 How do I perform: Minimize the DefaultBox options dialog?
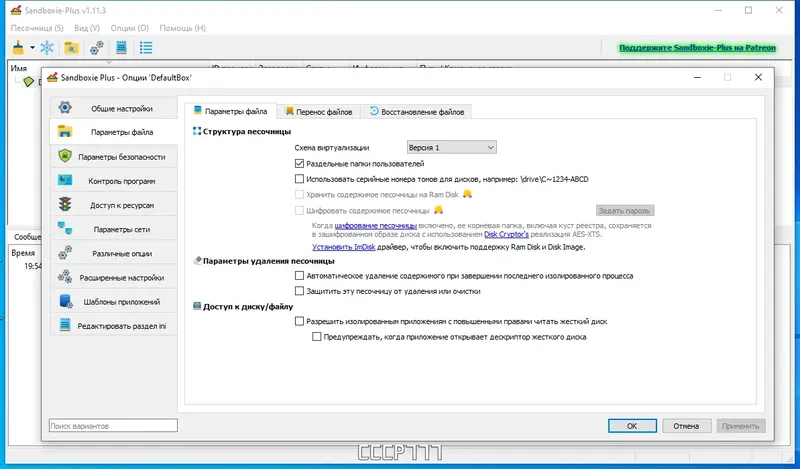[x=697, y=78]
